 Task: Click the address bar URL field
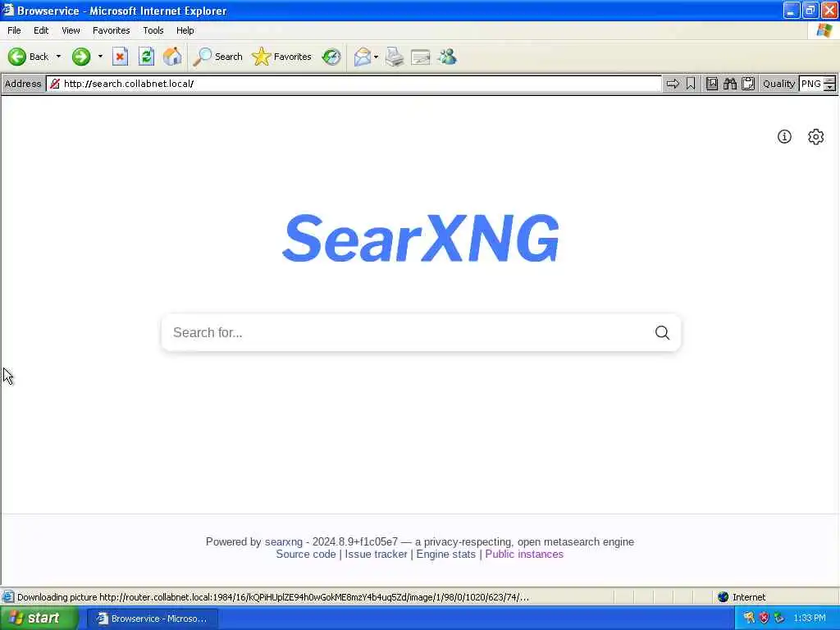tap(354, 84)
